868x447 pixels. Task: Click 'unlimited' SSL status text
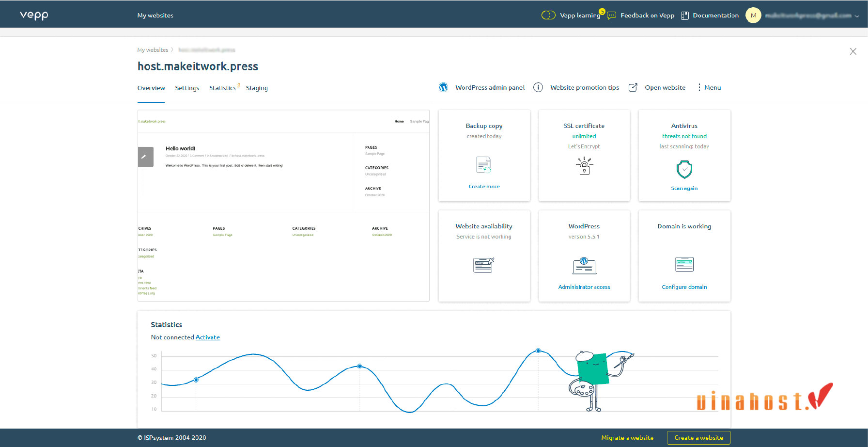coord(584,136)
